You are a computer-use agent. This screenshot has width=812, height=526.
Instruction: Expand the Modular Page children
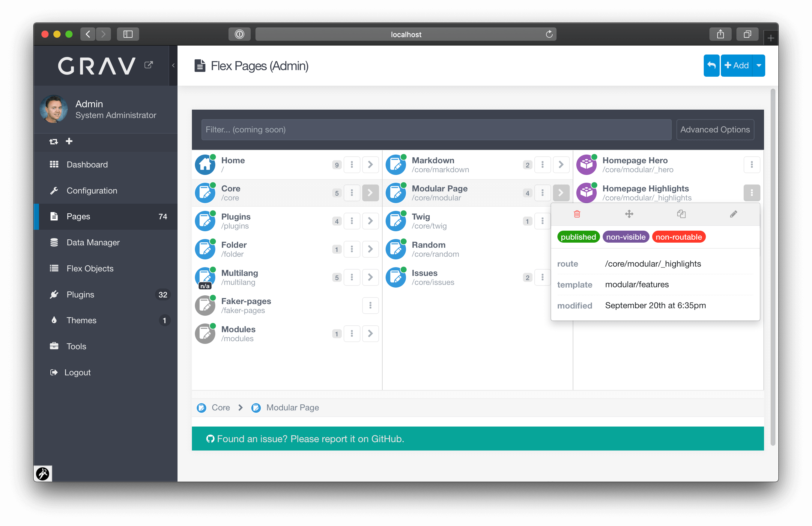tap(561, 193)
